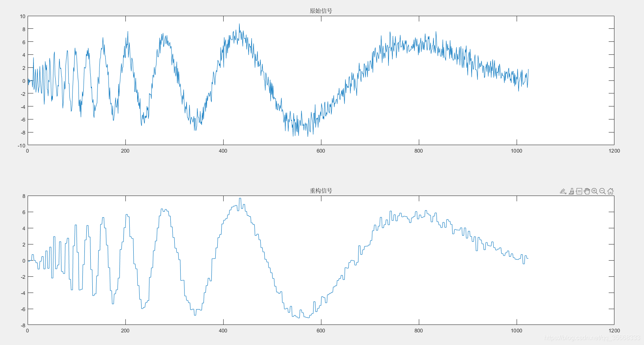Click the 10 y-axis label of the 原始信号 plot
Viewport: 644px width, 345px height.
[22, 16]
